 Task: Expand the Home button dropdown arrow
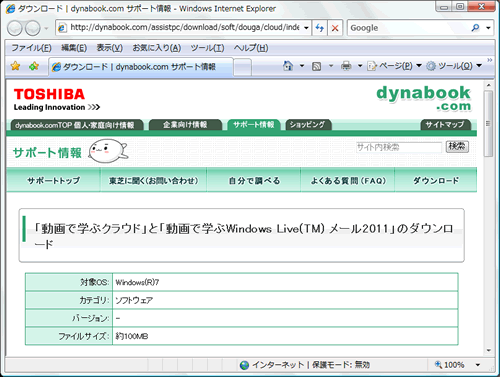302,66
